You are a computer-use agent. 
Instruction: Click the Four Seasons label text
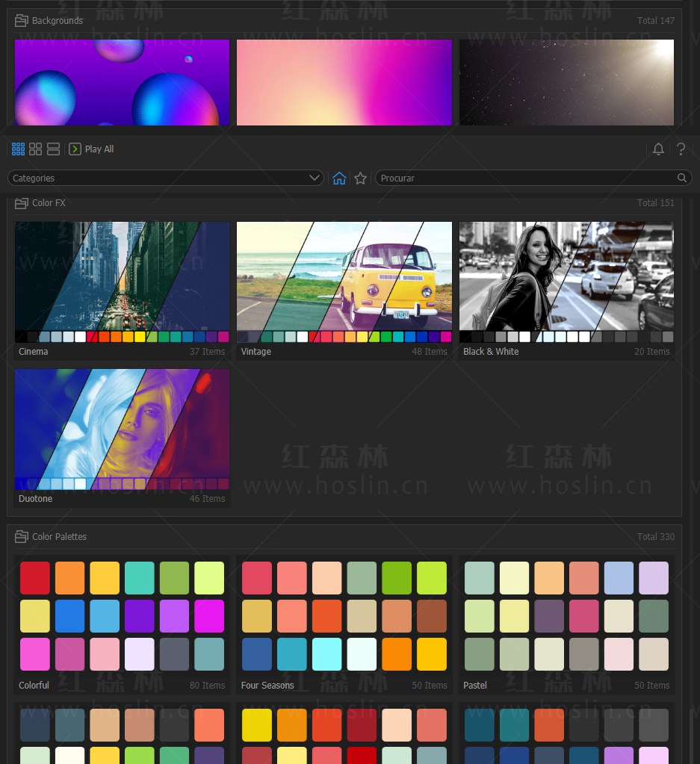tap(267, 685)
